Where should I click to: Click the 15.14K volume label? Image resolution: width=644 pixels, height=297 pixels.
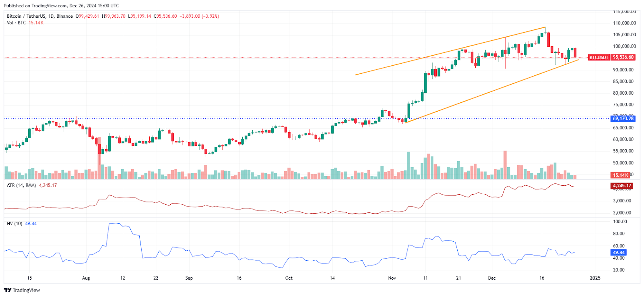(621, 175)
